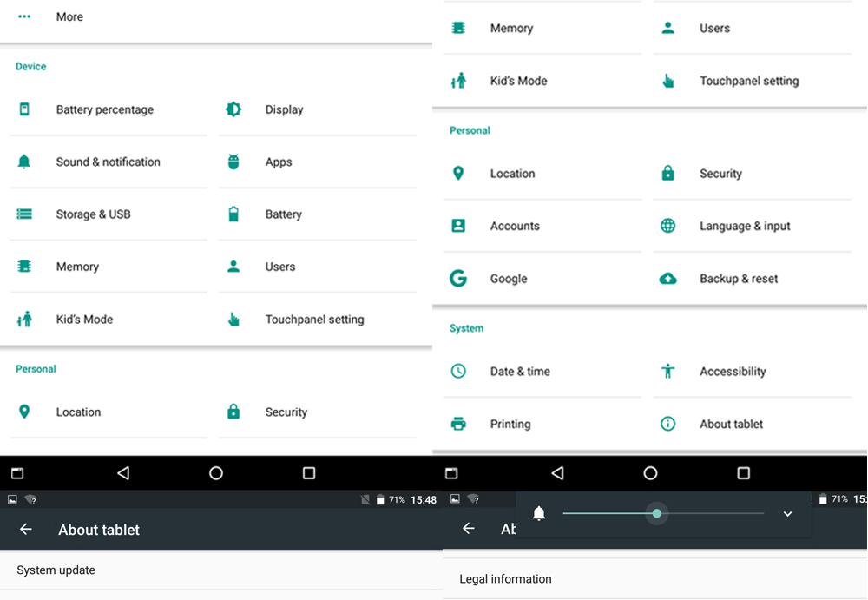This screenshot has width=868, height=600.
Task: Open System update
Action: pos(56,570)
